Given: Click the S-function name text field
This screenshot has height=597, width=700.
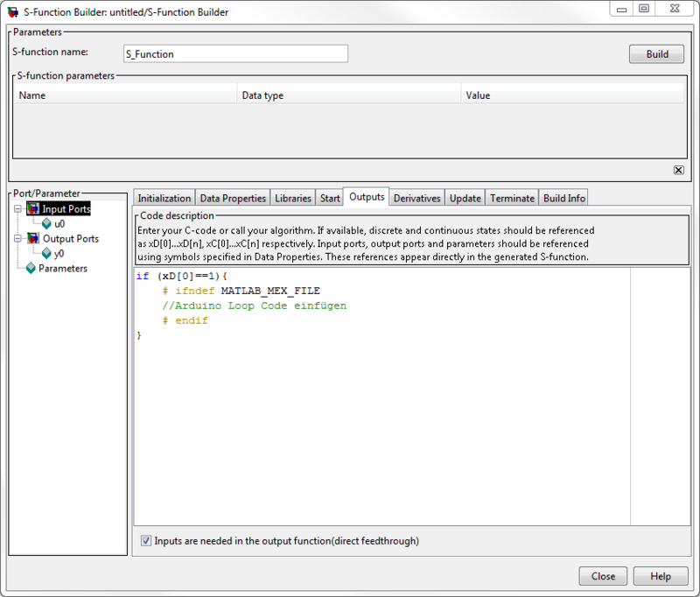Looking at the screenshot, I should click(234, 53).
